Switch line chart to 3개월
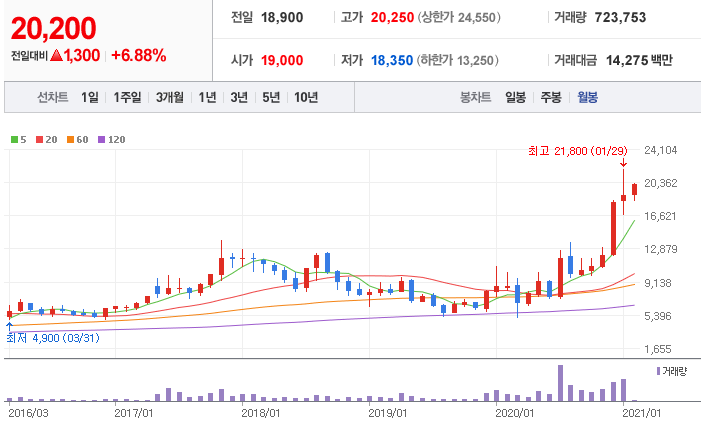This screenshot has width=701, height=435. tap(169, 97)
